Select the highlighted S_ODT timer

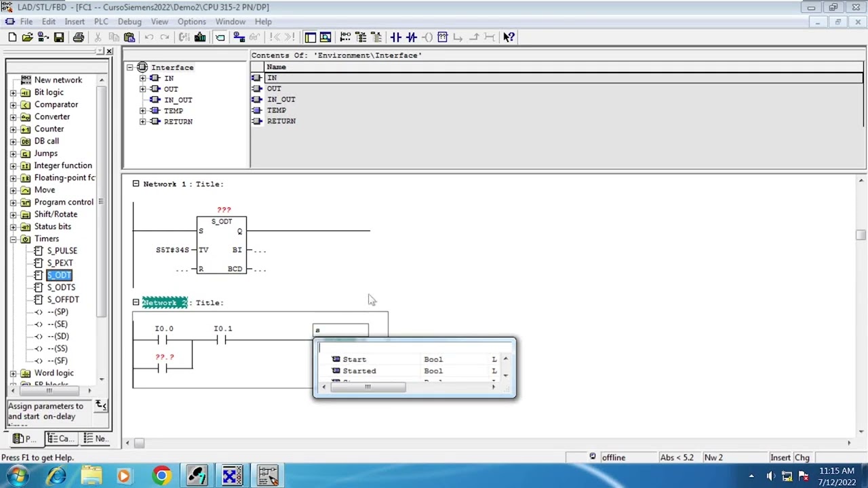pos(59,275)
